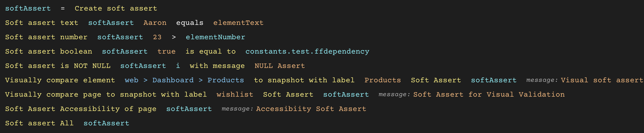Screen dimensions: 644x133
Task: Click the "Accessibiity Soft Assert" message
Action: point(311,109)
